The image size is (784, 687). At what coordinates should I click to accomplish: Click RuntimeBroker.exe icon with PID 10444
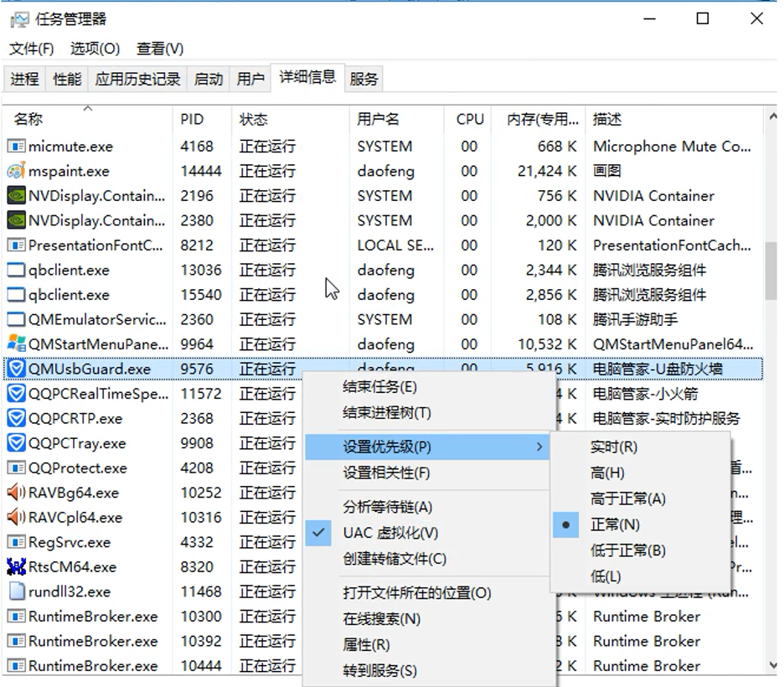16,666
